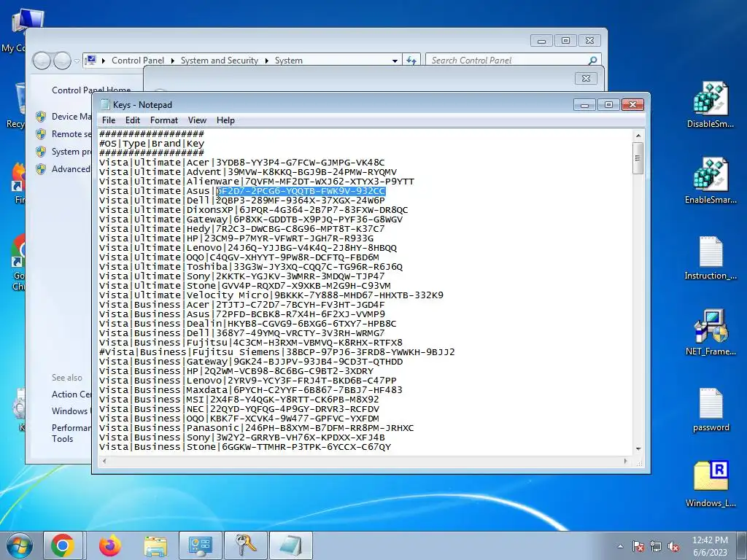The width and height of the screenshot is (747, 560).
Task: Open the File menu in Notepad
Action: coord(109,120)
